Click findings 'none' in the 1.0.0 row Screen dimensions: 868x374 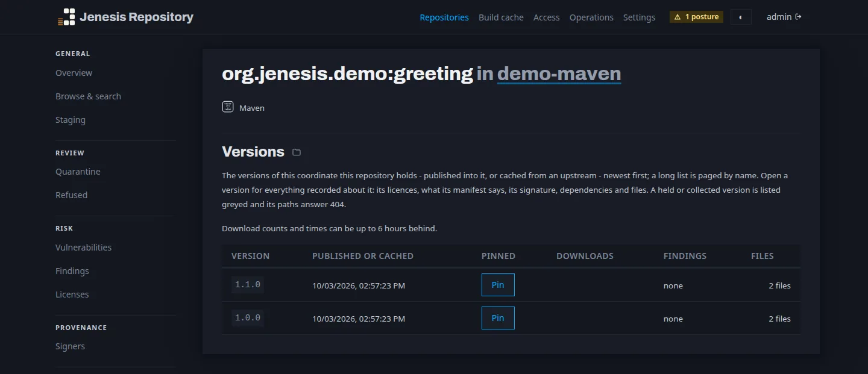(673, 319)
